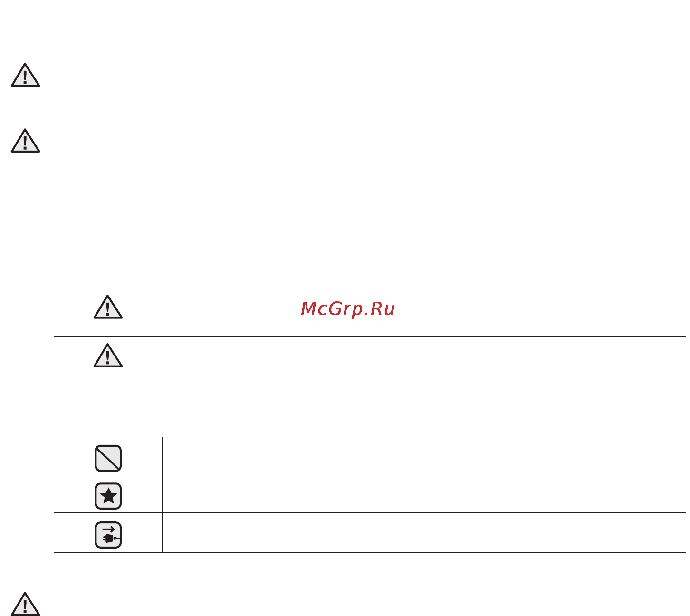Click blank gap between the two tables

(x=370, y=411)
